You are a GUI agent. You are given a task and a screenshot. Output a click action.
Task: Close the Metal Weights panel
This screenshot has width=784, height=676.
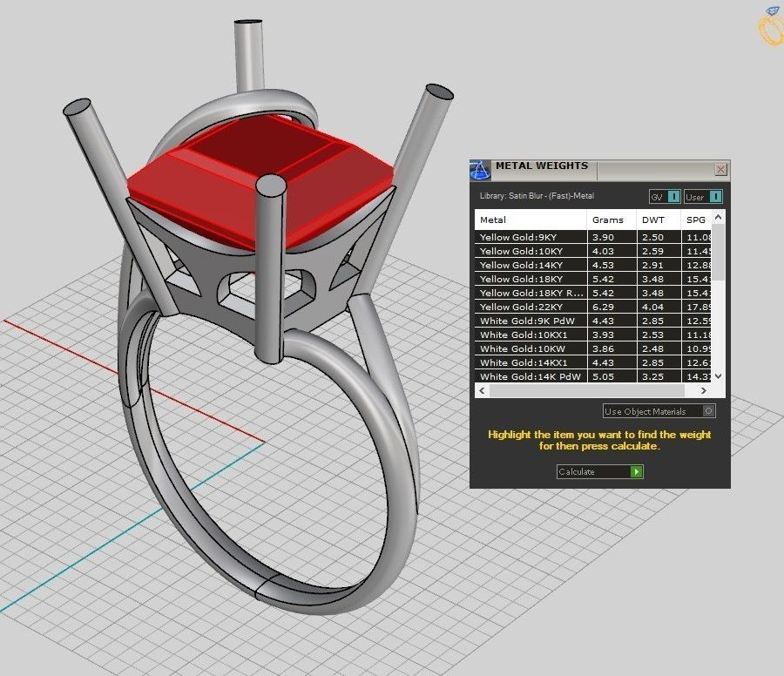click(720, 170)
